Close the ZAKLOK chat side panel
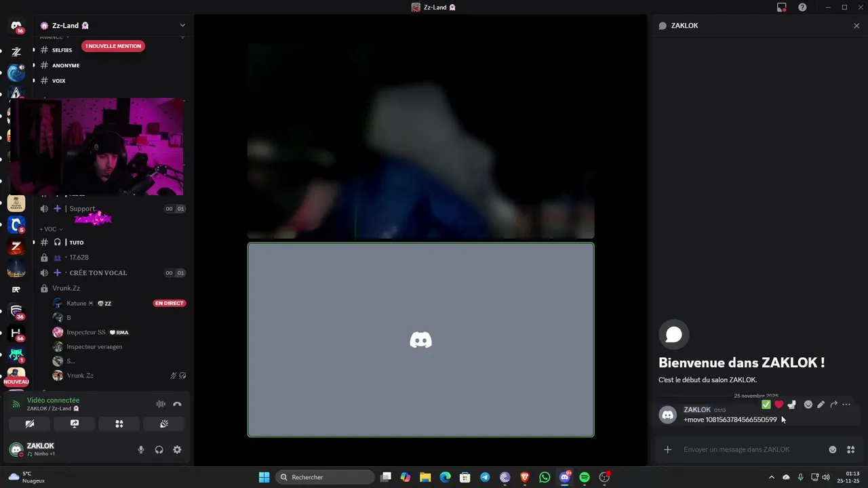Image resolution: width=868 pixels, height=488 pixels. [856, 26]
